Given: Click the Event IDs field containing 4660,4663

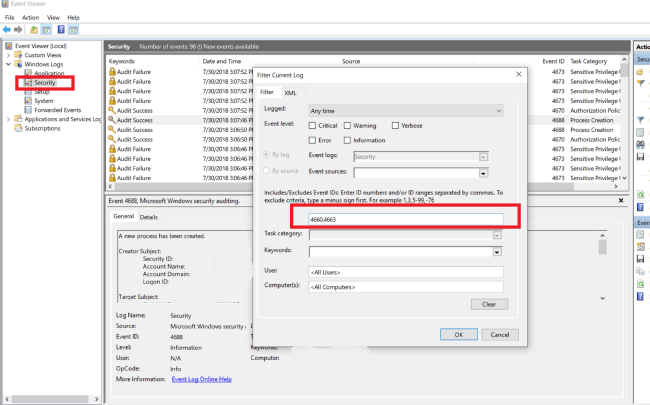Looking at the screenshot, I should [406, 219].
